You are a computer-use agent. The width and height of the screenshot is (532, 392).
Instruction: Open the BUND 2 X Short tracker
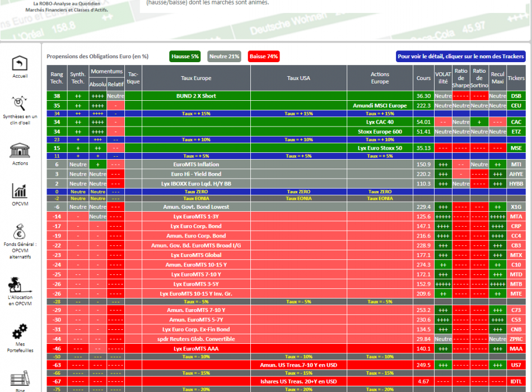(x=196, y=96)
